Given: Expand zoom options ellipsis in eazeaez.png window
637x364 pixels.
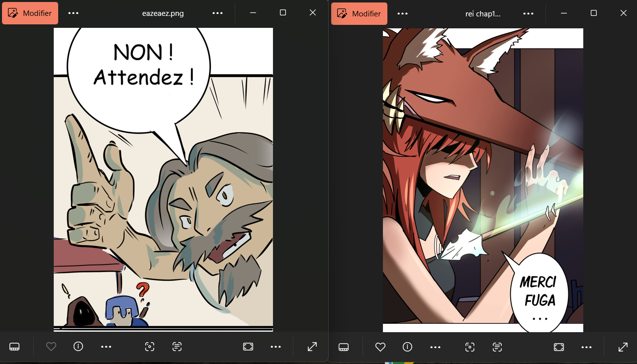Looking at the screenshot, I should [x=276, y=347].
